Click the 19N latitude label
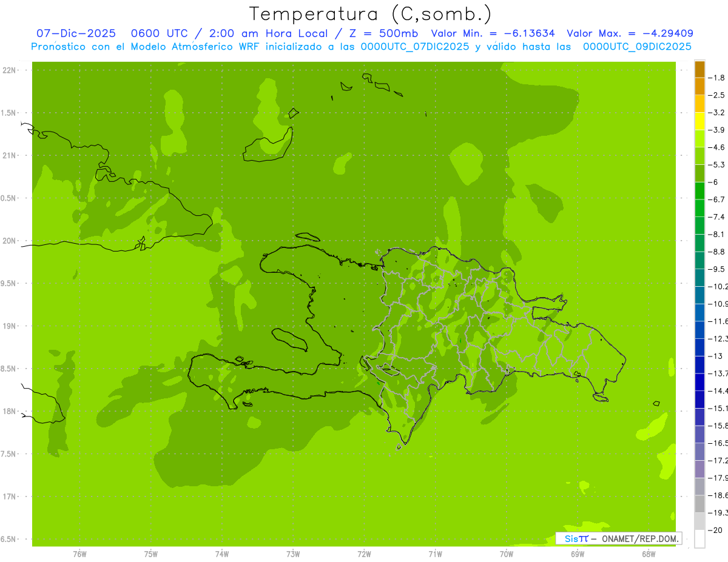 pos(8,326)
